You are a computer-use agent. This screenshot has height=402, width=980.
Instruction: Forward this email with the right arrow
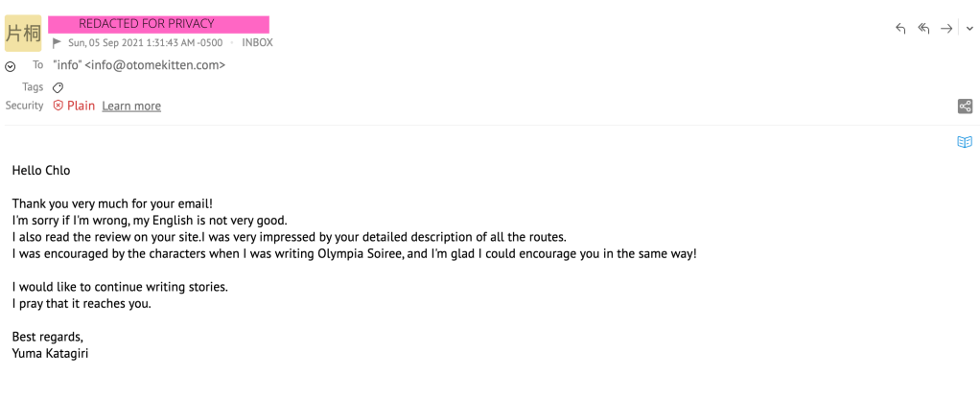946,29
